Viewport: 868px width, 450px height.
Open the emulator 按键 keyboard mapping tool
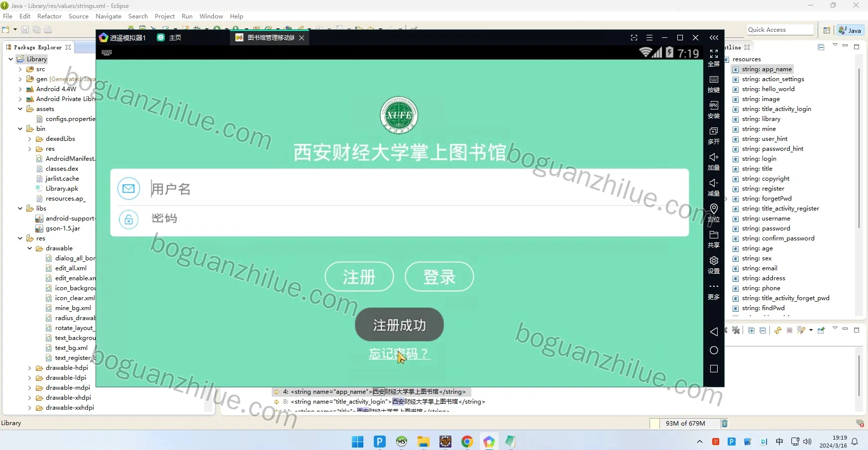pos(714,80)
